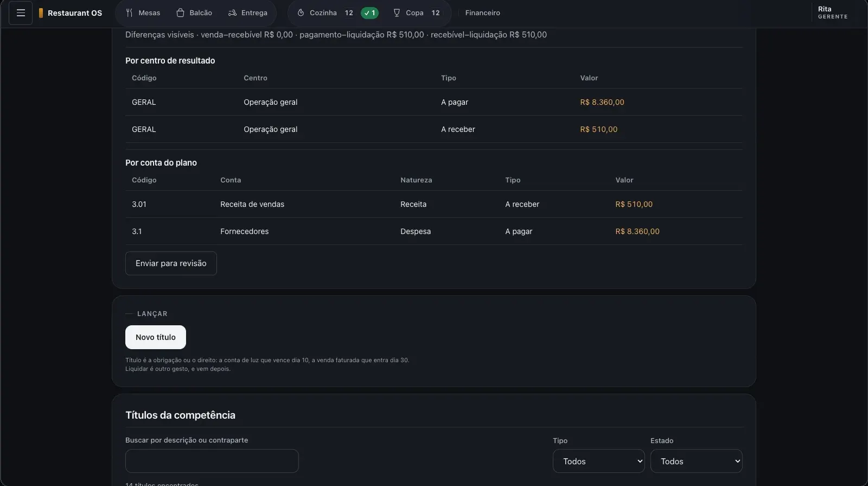Click the Novo título button
Screen dimensions: 868x486
tap(156, 337)
